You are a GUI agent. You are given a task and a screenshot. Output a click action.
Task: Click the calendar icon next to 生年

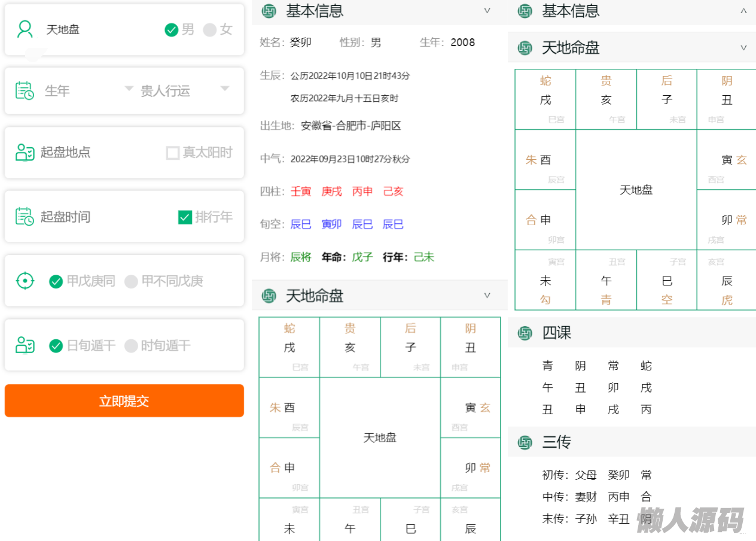click(25, 90)
